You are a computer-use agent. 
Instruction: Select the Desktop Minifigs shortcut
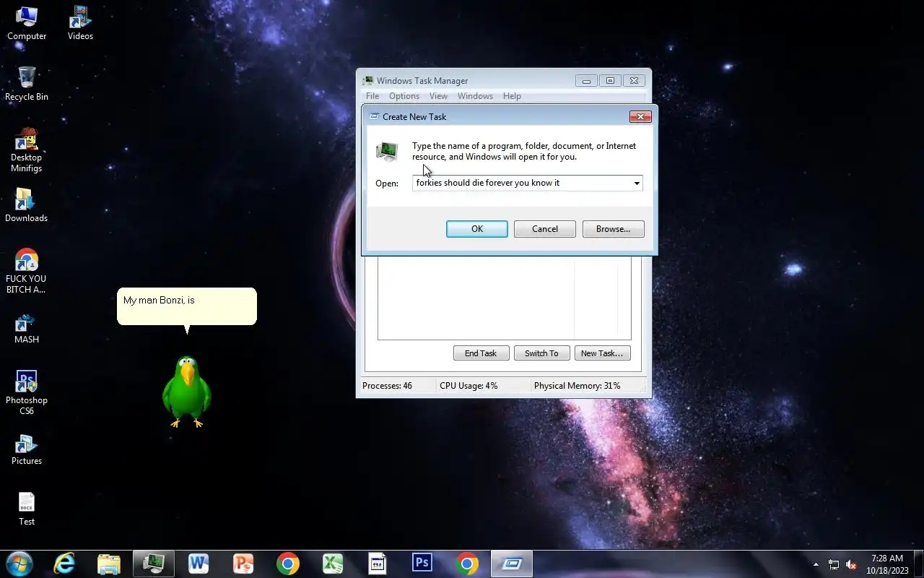click(x=27, y=150)
